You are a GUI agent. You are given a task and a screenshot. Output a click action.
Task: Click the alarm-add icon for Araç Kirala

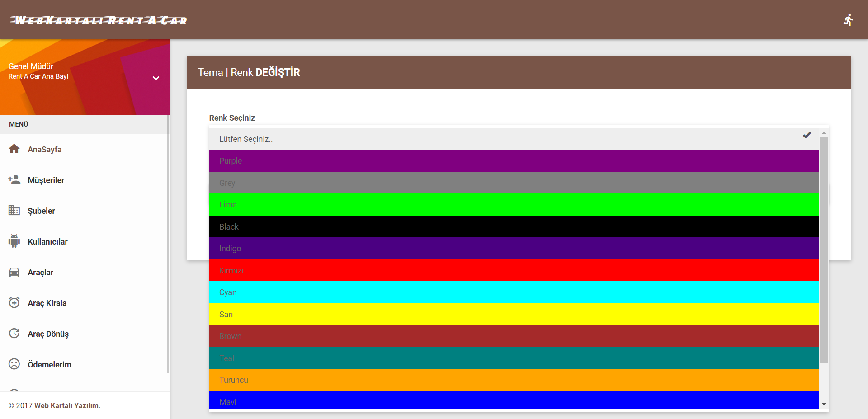click(x=14, y=302)
